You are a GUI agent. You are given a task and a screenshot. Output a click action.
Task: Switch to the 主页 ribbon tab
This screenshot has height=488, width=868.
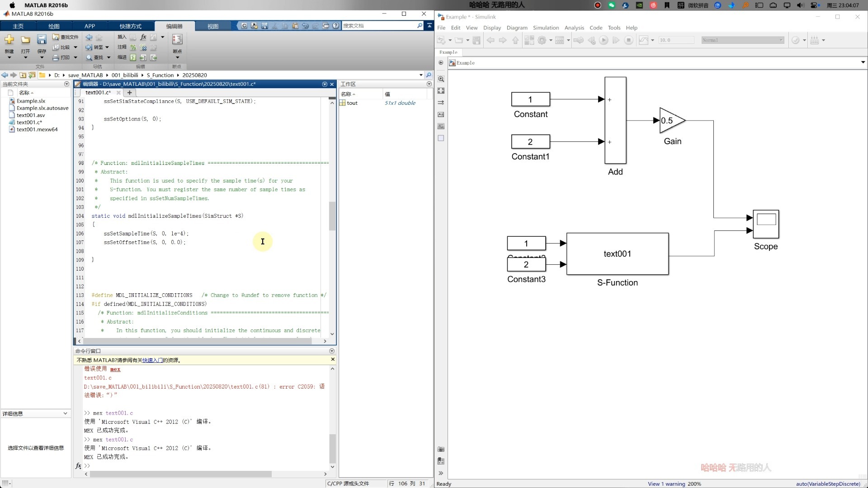point(18,26)
